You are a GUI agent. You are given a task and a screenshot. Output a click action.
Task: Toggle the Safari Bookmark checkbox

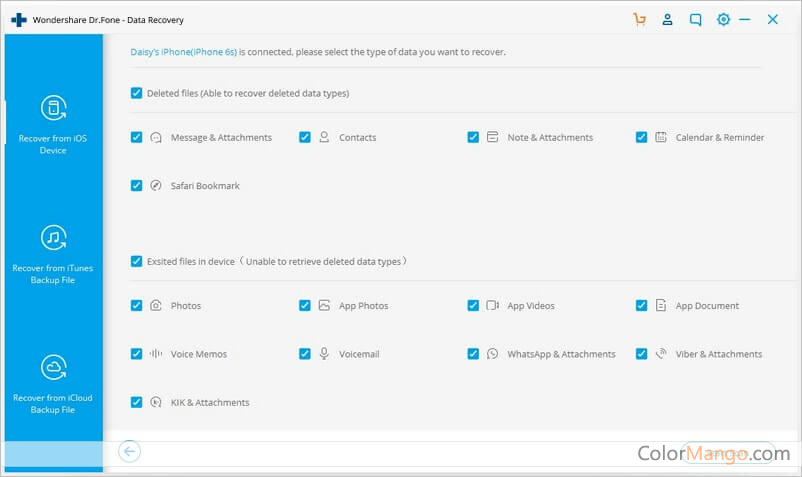coord(136,185)
